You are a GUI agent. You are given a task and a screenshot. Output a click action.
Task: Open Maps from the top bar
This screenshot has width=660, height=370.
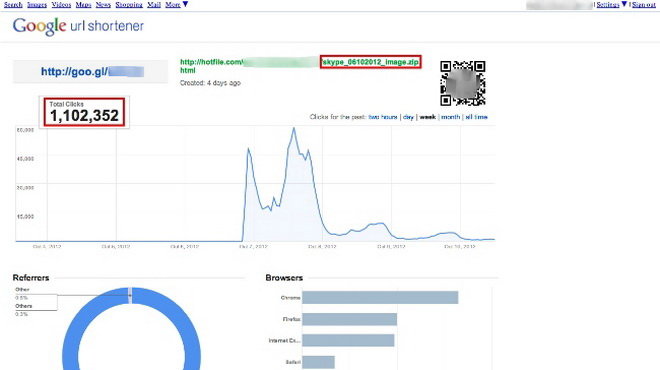pyautogui.click(x=83, y=5)
